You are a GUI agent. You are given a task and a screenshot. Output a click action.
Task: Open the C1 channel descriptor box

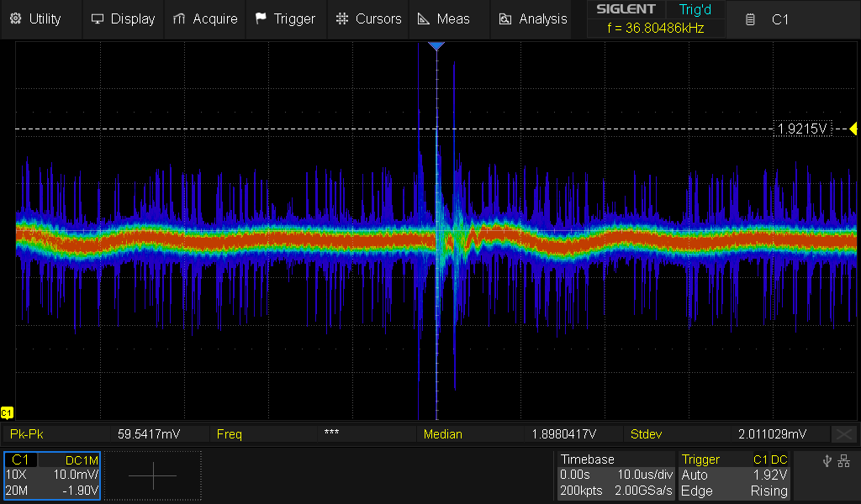click(x=52, y=475)
